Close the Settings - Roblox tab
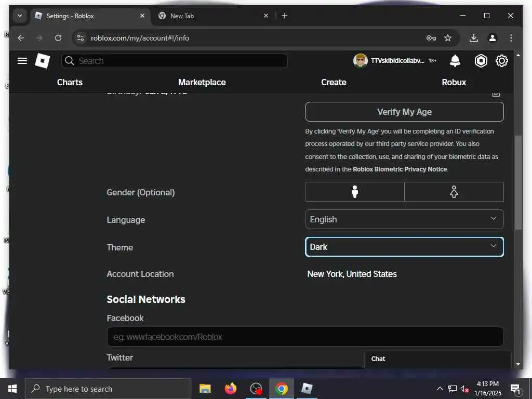The width and height of the screenshot is (532, 399). click(x=142, y=16)
